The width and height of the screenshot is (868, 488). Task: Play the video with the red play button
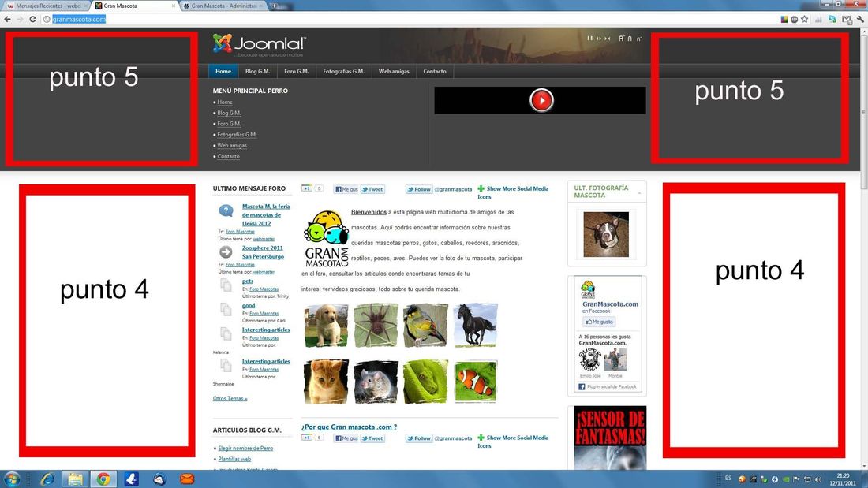(541, 101)
